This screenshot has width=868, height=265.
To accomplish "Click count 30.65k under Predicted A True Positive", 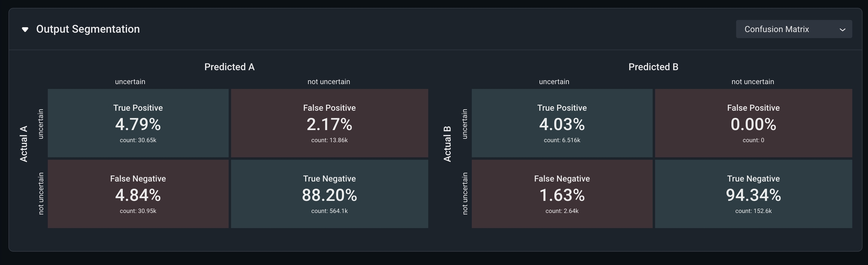I will pyautogui.click(x=138, y=140).
